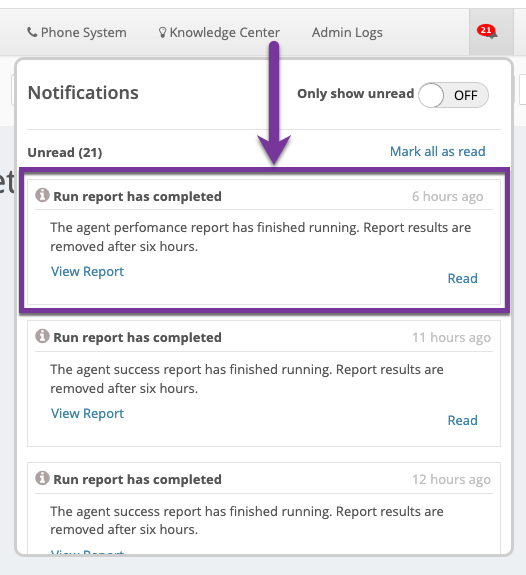This screenshot has width=526, height=575.
Task: Mark the 6 hours ago notification as Read
Action: [463, 278]
